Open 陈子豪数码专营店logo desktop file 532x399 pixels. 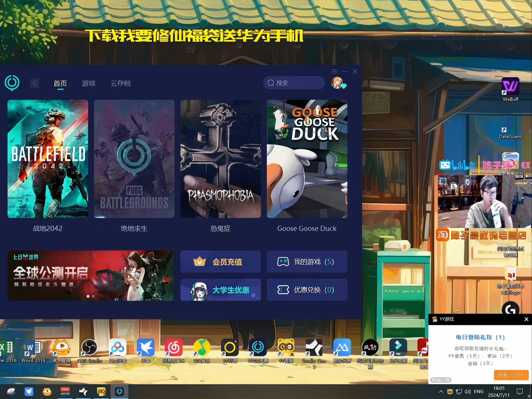pos(510,281)
